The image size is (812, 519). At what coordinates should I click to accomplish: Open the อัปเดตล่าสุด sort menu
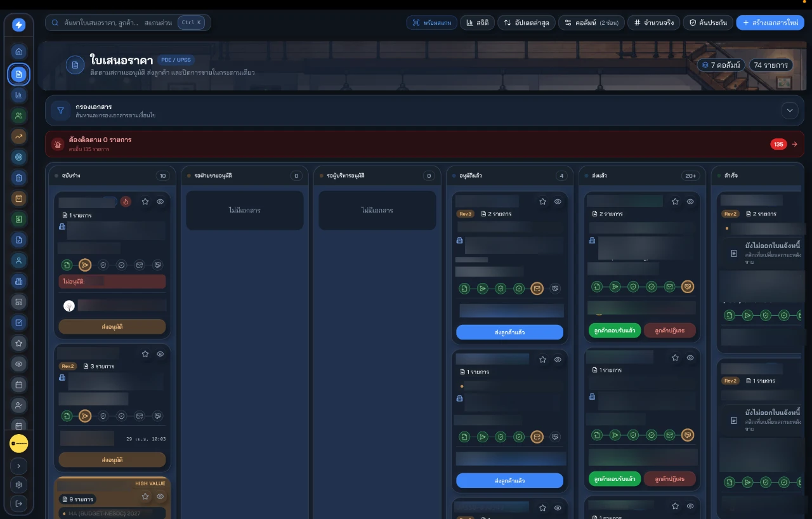[x=527, y=23]
